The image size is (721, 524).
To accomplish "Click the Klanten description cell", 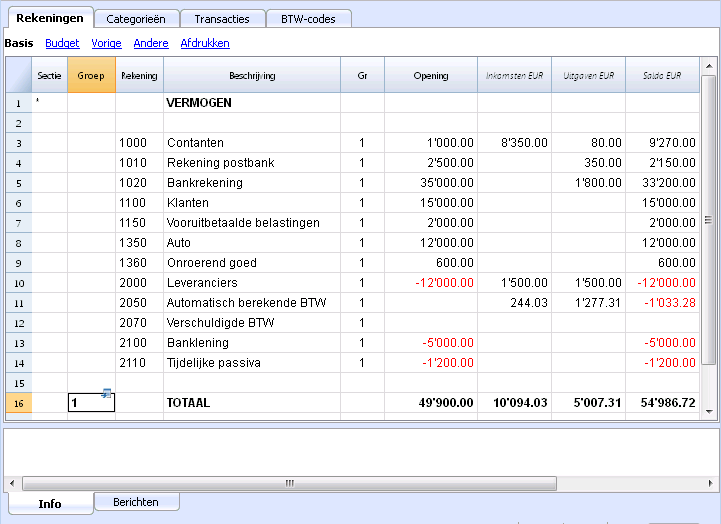I will (252, 203).
